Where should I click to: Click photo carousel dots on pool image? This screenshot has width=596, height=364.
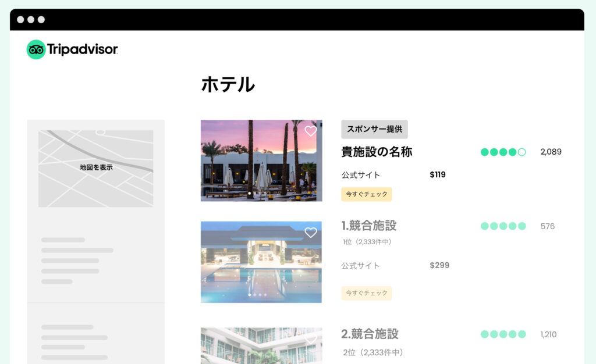pyautogui.click(x=257, y=295)
